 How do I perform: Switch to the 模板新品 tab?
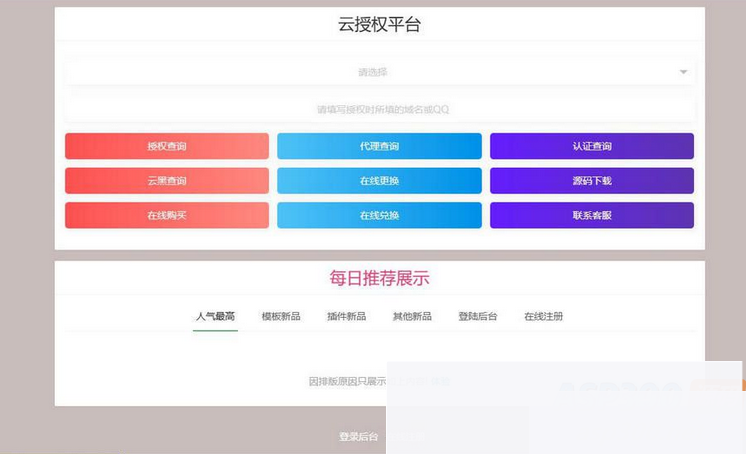click(281, 317)
